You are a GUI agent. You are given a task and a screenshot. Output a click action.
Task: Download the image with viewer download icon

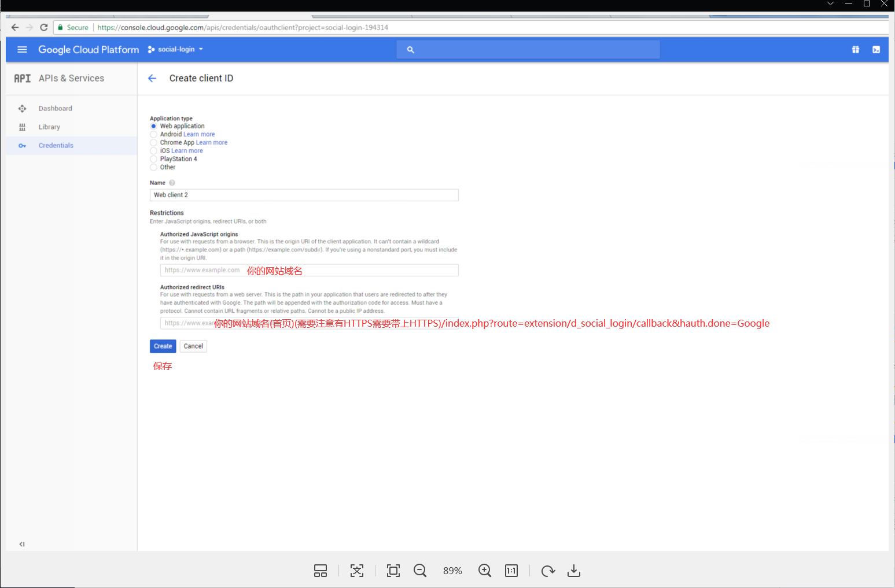tap(574, 571)
